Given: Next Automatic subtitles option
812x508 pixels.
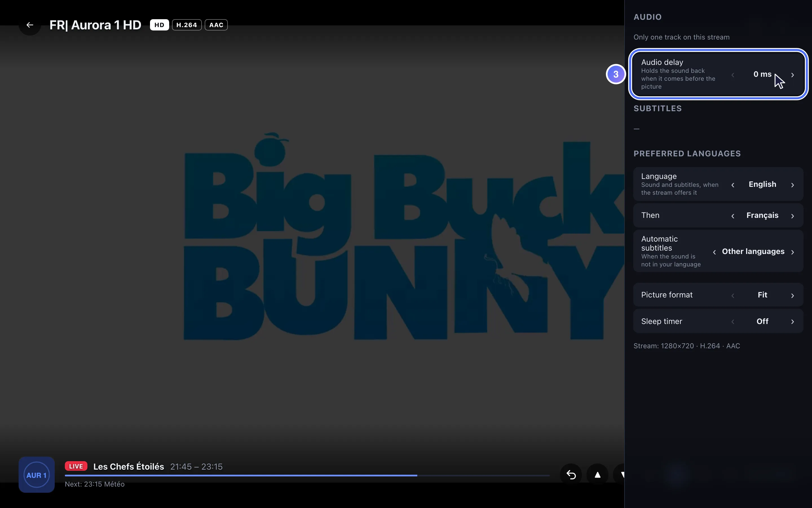Looking at the screenshot, I should (793, 252).
